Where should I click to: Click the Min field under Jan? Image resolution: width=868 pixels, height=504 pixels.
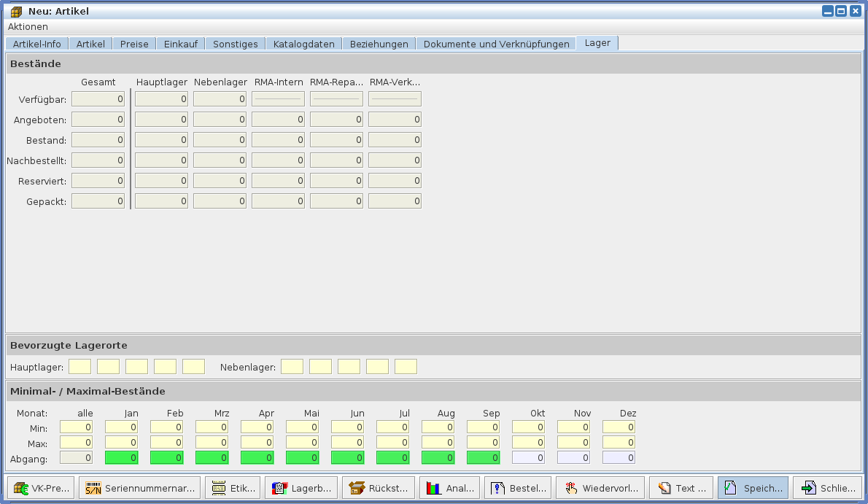pyautogui.click(x=121, y=427)
